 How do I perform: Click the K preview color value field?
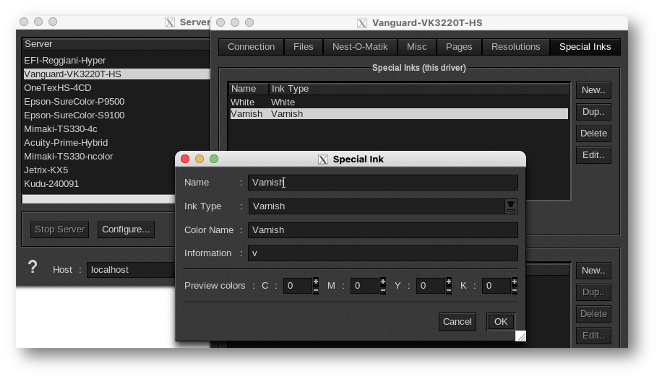click(x=496, y=286)
